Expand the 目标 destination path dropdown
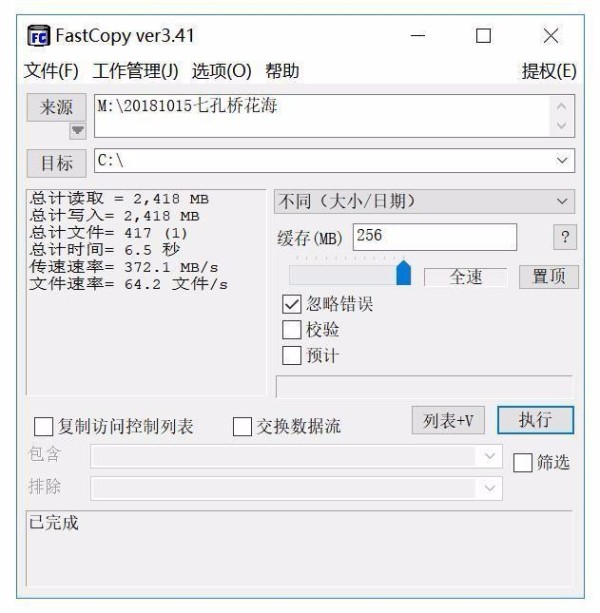This screenshot has height=613, width=600. coord(562,160)
